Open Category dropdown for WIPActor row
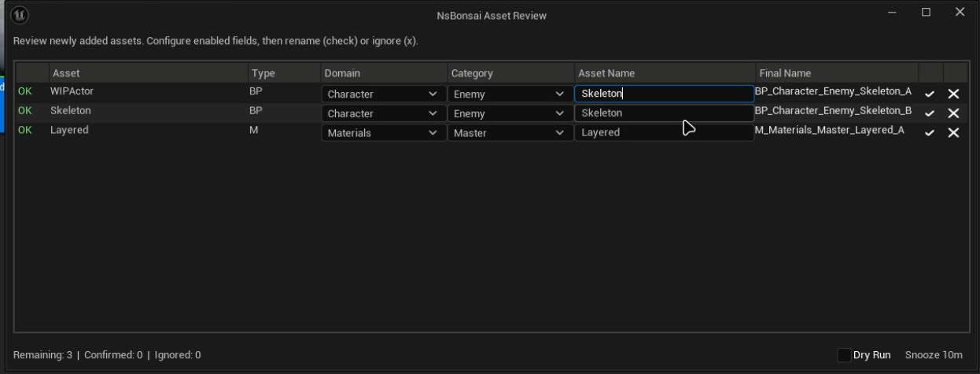Viewport: 980px width, 374px height. pyautogui.click(x=510, y=94)
